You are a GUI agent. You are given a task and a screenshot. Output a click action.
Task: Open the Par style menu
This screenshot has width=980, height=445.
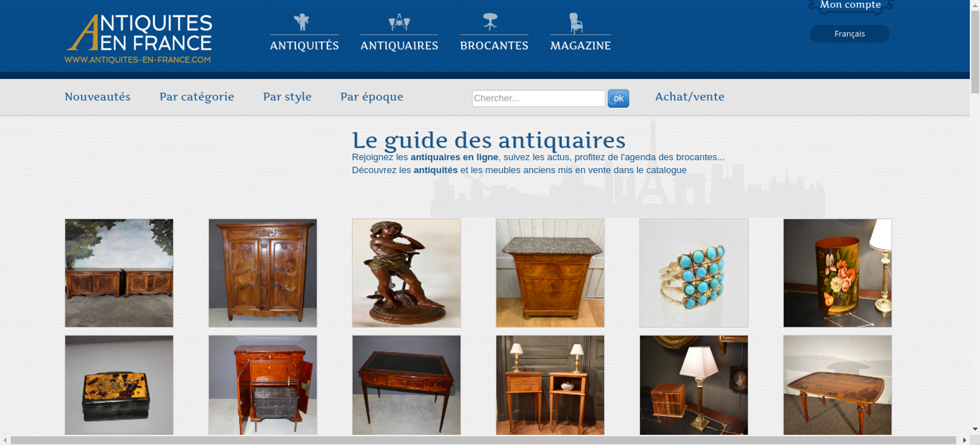(287, 97)
